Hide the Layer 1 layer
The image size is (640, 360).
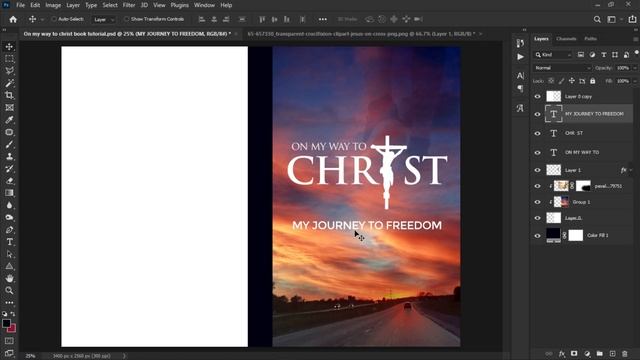pyautogui.click(x=538, y=170)
